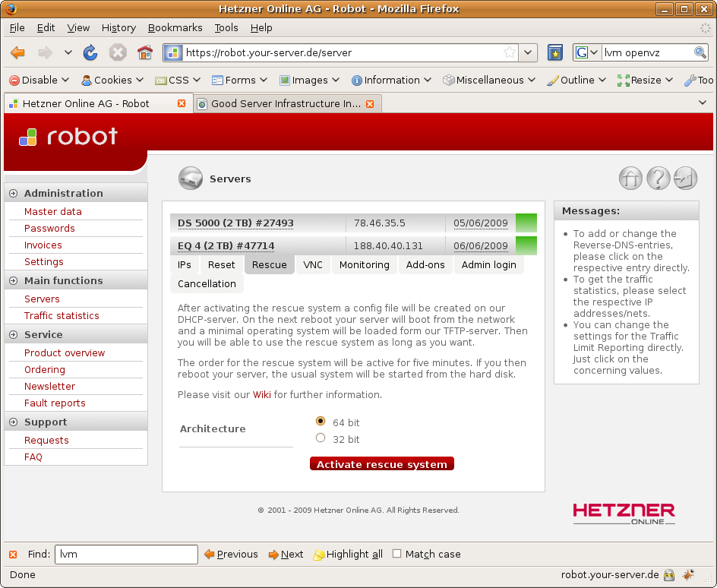This screenshot has width=717, height=588.
Task: Select the 32 bit architecture option
Action: [321, 438]
